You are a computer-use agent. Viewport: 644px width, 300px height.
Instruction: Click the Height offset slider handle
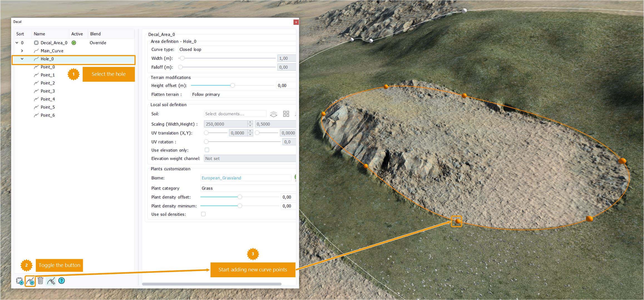233,86
